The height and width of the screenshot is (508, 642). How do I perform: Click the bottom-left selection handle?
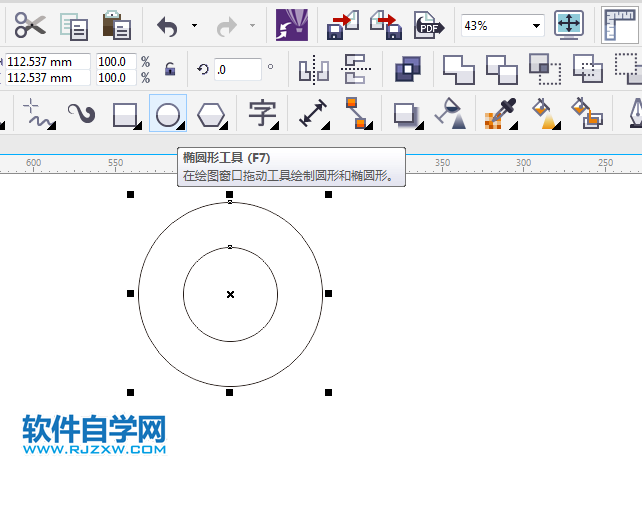click(130, 393)
